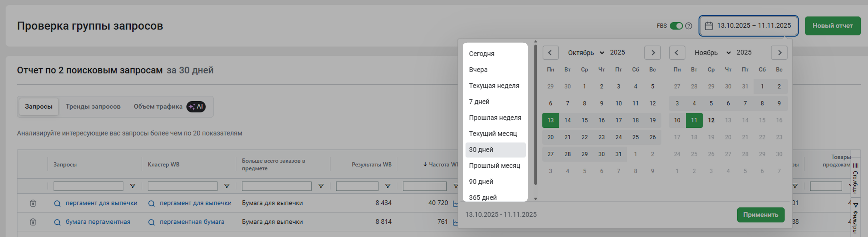The width and height of the screenshot is (868, 237).
Task: Open the Ноябрь month dropdown
Action: coord(712,53)
